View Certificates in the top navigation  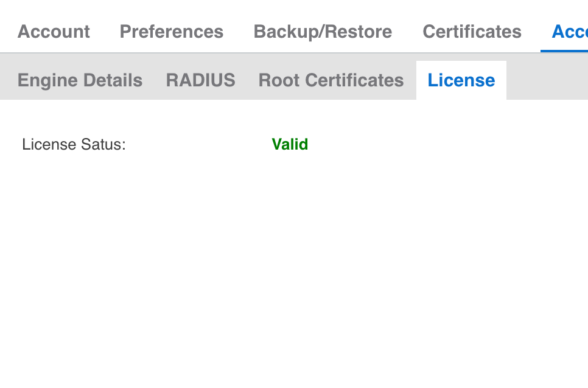[x=472, y=32]
